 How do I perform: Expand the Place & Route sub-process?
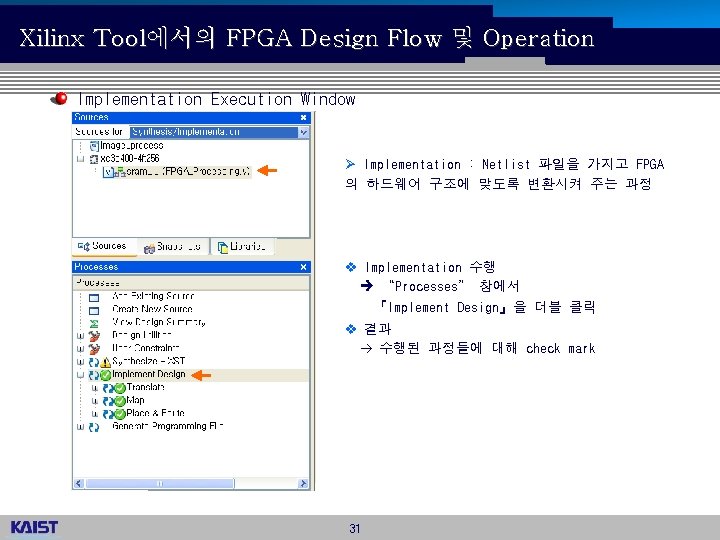click(x=95, y=414)
